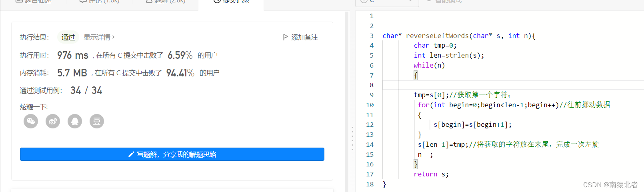Viewport: 644px width, 192px height.
Task: Click line number 18 in the gutter
Action: click(x=370, y=184)
